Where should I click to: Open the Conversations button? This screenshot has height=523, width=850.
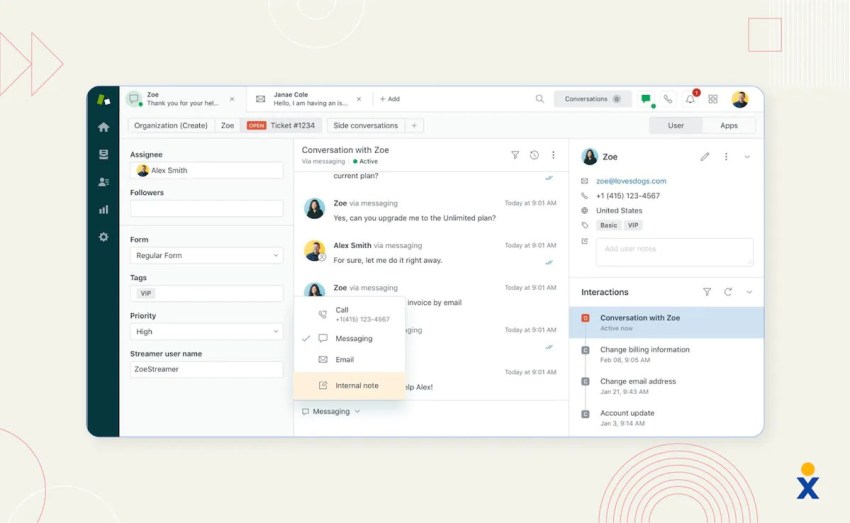(593, 99)
